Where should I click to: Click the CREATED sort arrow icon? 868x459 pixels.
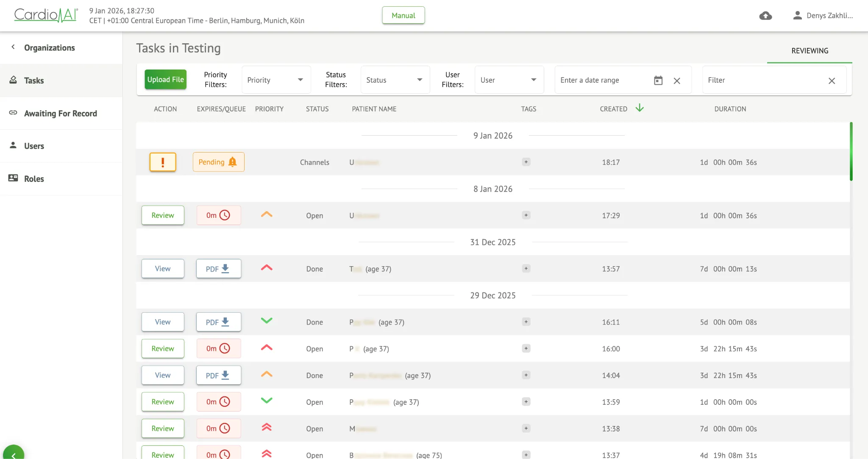[640, 108]
